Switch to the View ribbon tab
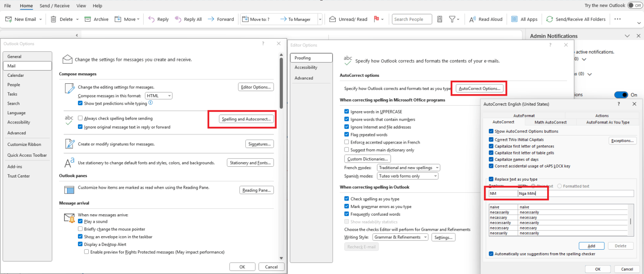Image resolution: width=644 pixels, height=274 pixels. pos(81,6)
